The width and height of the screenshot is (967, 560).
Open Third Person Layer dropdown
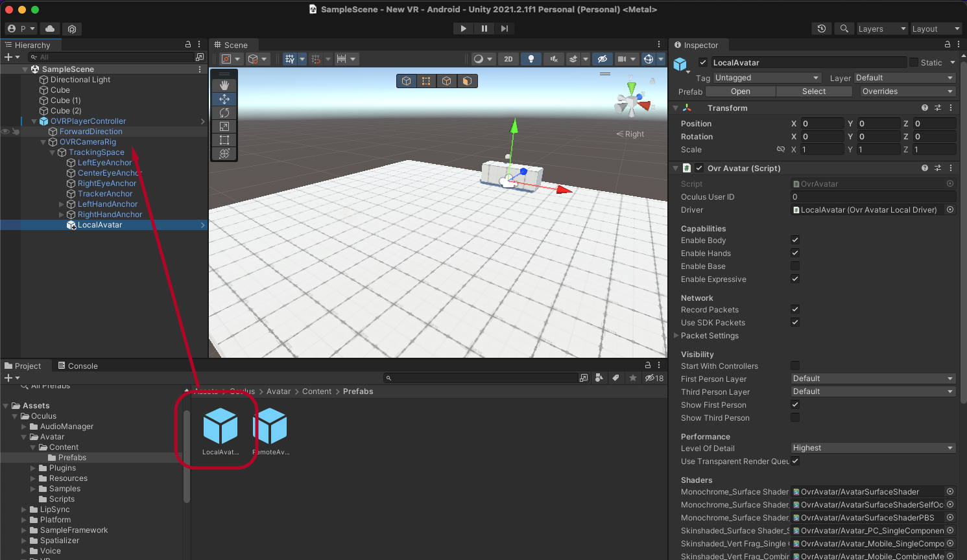pos(873,391)
